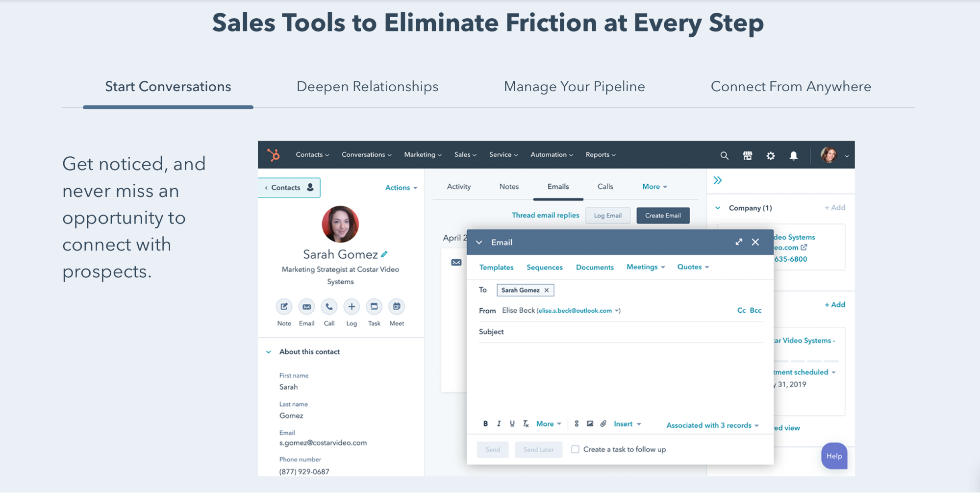Expand the Email popup to full screen

pos(739,242)
